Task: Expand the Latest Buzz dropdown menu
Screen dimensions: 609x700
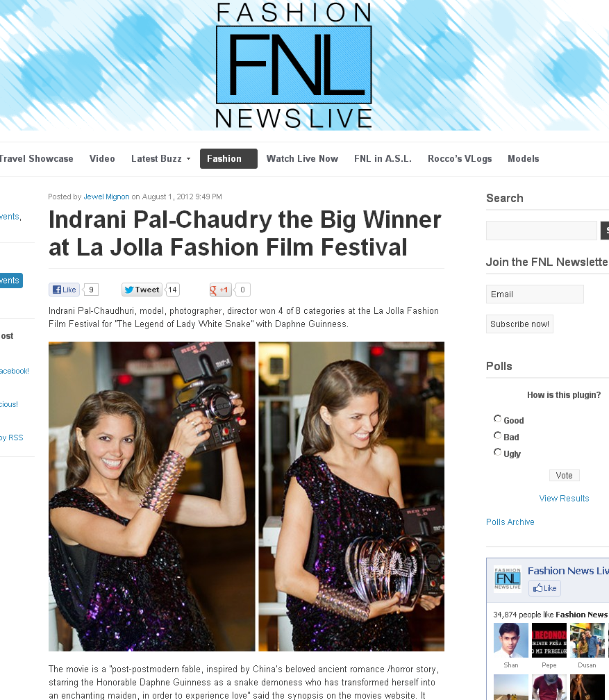Action: [x=160, y=158]
